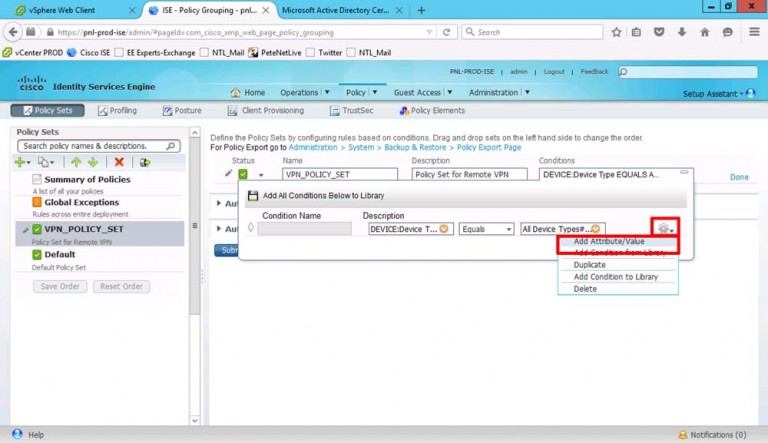Click the Policy Sets panel vertical scrollbar
The height and width of the screenshot is (443, 768).
click(194, 276)
